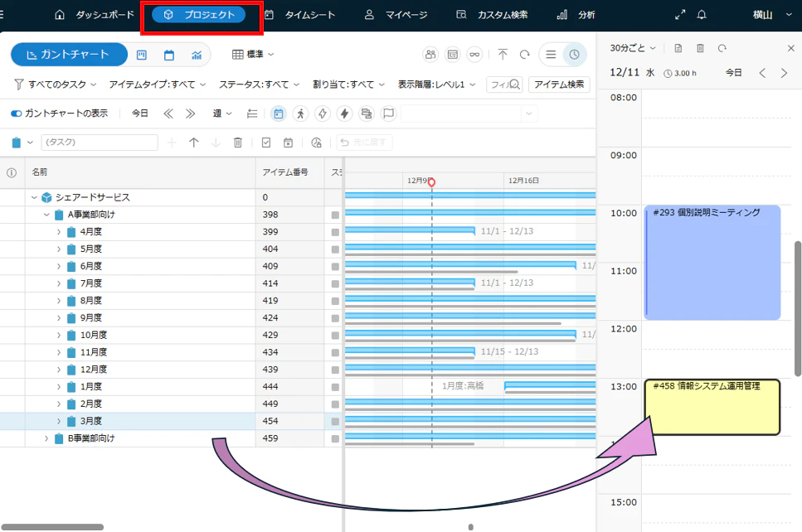802x532 pixels.
Task: Click the trash delete task icon
Action: coord(237,143)
